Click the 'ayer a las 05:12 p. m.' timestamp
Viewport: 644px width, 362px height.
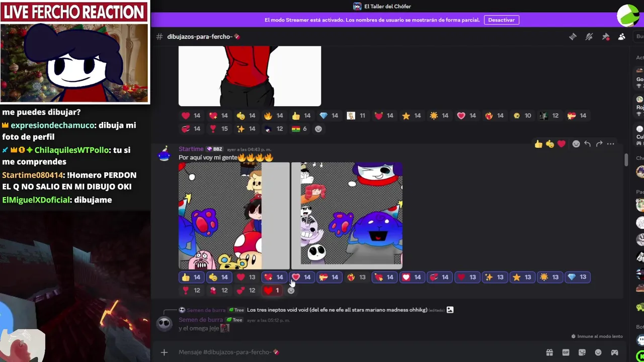pyautogui.click(x=268, y=320)
